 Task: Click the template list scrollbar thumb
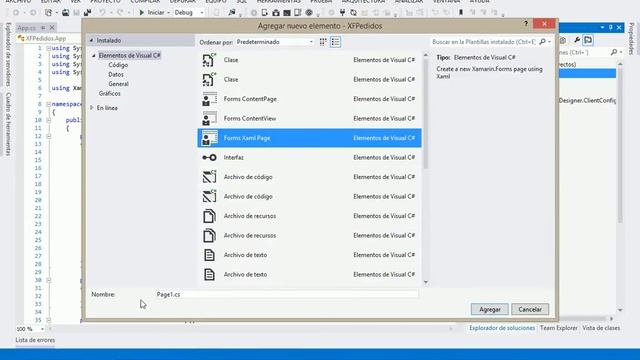coord(426,113)
